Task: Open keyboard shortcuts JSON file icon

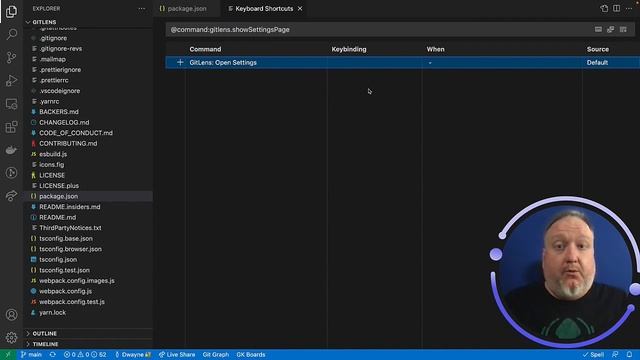Action: 604,9
